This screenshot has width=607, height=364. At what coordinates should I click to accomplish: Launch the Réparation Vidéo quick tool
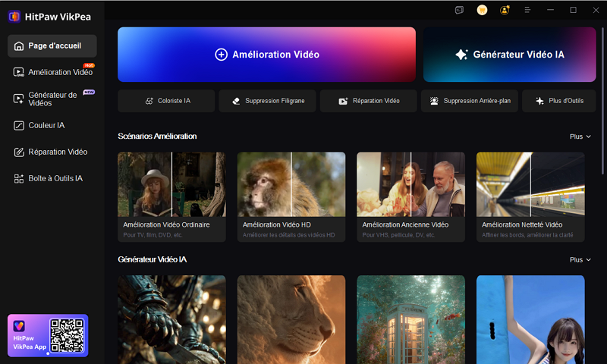[x=368, y=101]
